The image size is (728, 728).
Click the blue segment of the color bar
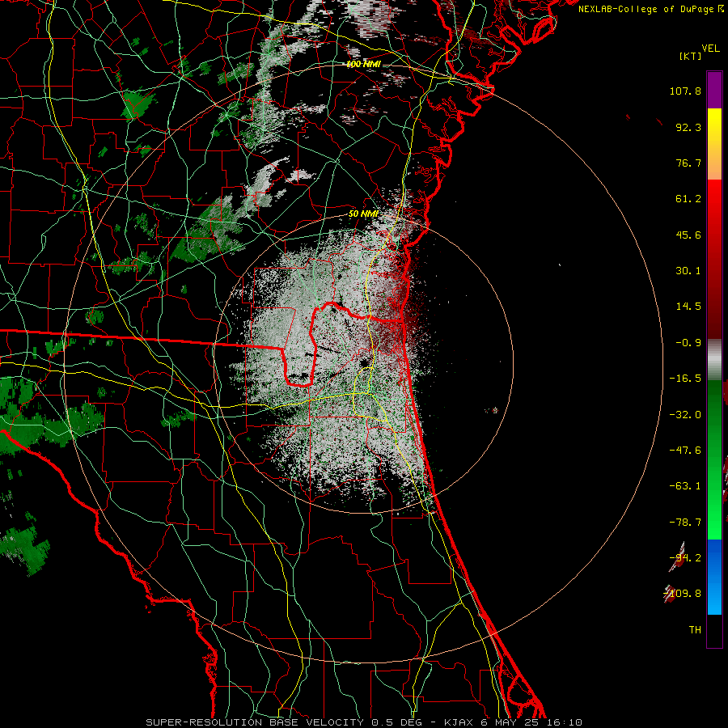[x=714, y=577]
